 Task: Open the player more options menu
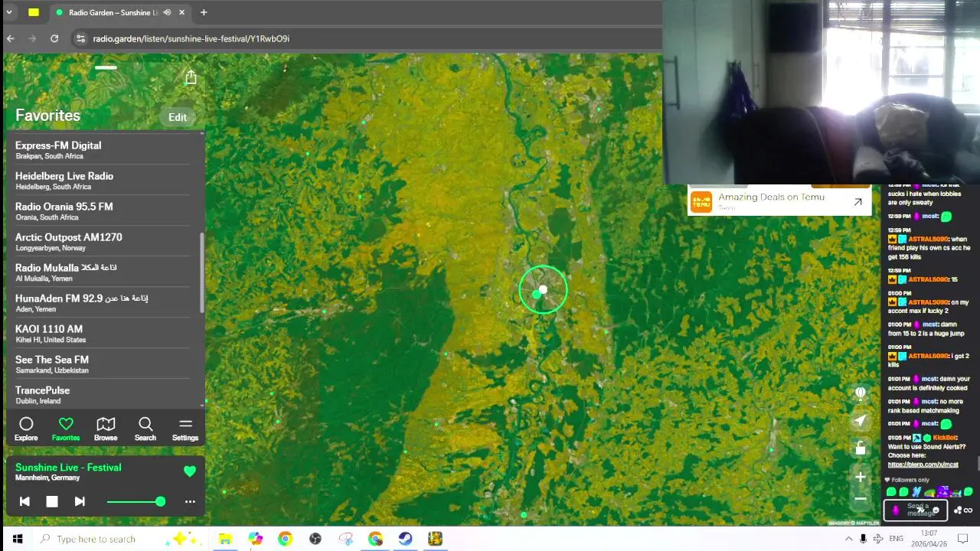click(190, 501)
